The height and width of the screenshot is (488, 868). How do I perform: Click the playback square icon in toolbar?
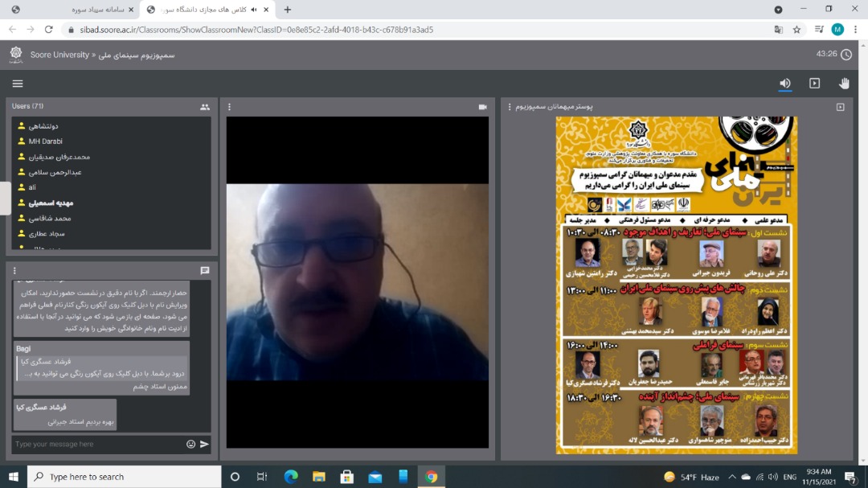[x=814, y=83]
